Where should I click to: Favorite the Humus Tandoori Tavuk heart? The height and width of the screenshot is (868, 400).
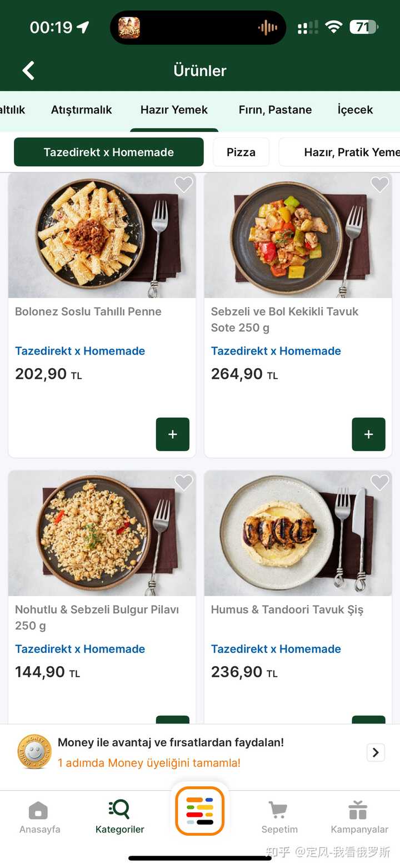(379, 483)
